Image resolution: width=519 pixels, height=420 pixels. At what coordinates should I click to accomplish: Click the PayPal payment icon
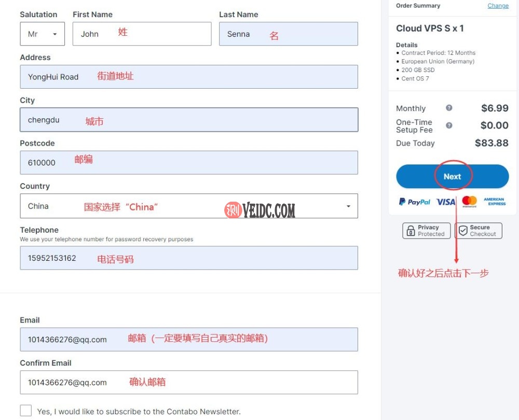(x=414, y=202)
